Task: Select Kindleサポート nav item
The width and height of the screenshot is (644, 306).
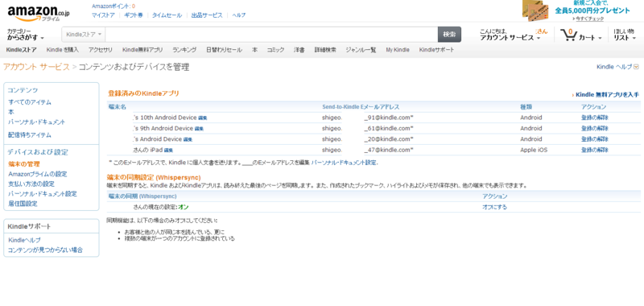Action: (436, 50)
